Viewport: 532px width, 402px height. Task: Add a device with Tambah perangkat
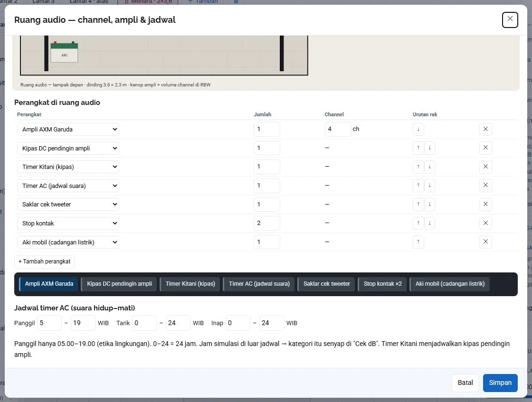[x=45, y=262]
